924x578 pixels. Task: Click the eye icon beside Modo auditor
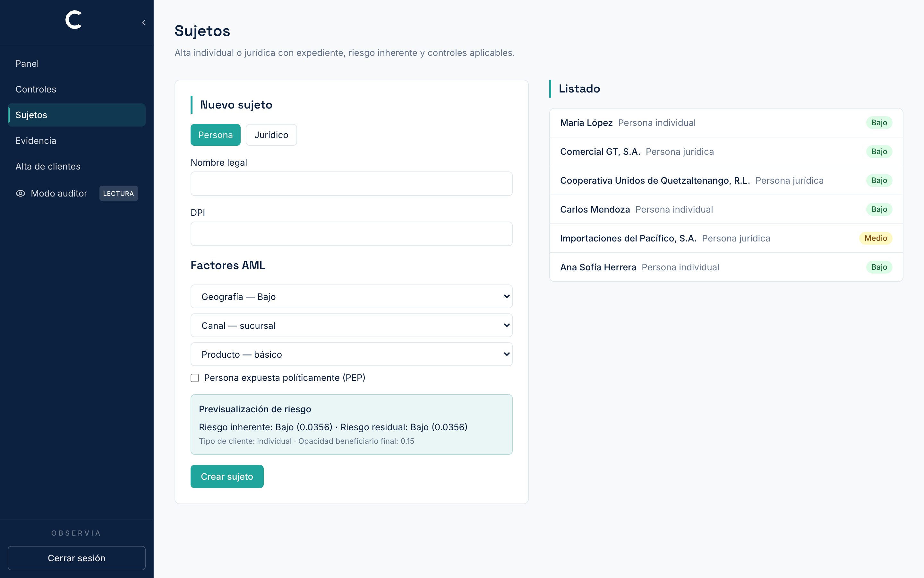[x=20, y=193]
